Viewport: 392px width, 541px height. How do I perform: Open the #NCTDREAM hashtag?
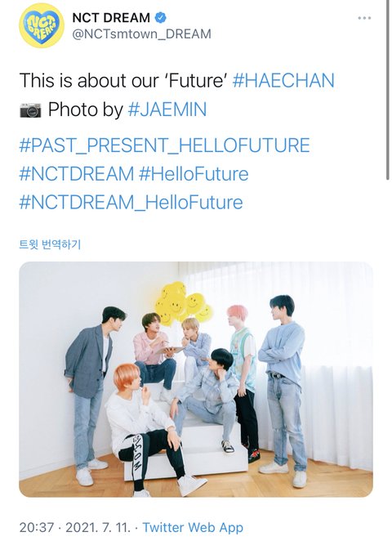[x=76, y=173]
